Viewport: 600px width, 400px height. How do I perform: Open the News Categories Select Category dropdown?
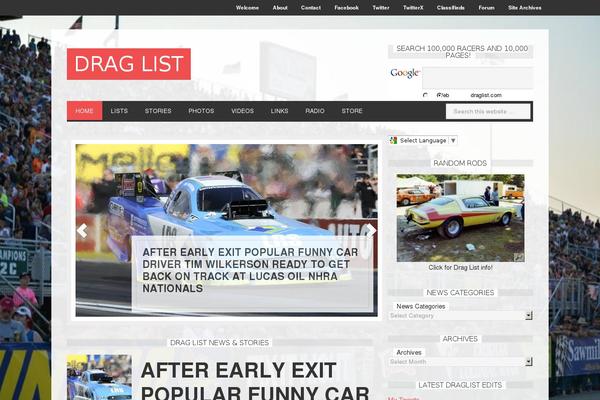(x=460, y=316)
